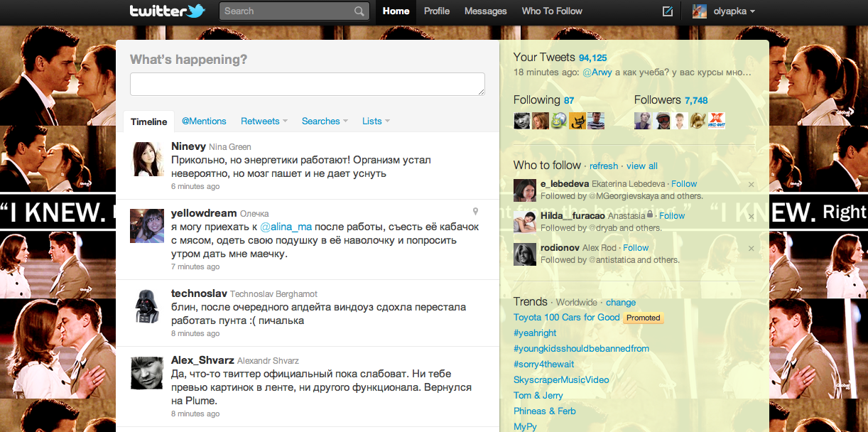The image size is (868, 432).
Task: Click third avatar in Following list
Action: tap(559, 120)
